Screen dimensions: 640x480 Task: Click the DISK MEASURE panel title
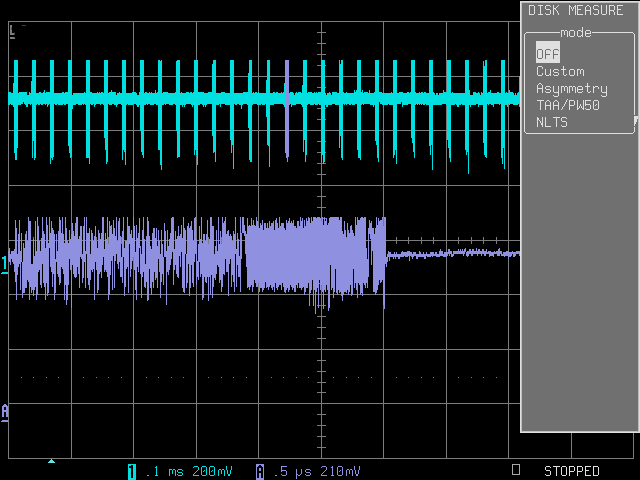(x=576, y=10)
